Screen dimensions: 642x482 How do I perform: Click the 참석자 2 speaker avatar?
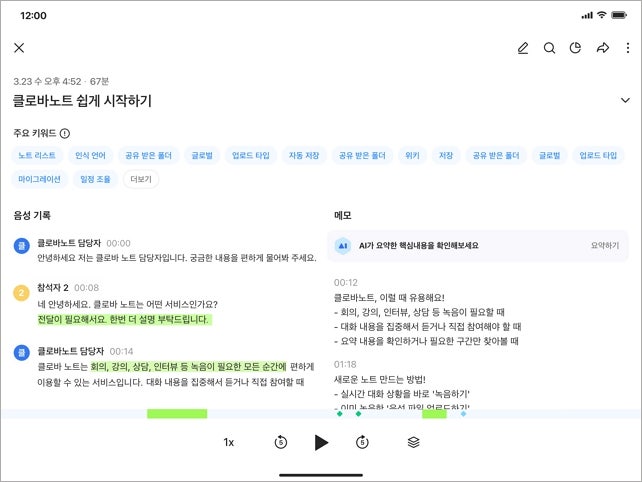click(x=21, y=293)
